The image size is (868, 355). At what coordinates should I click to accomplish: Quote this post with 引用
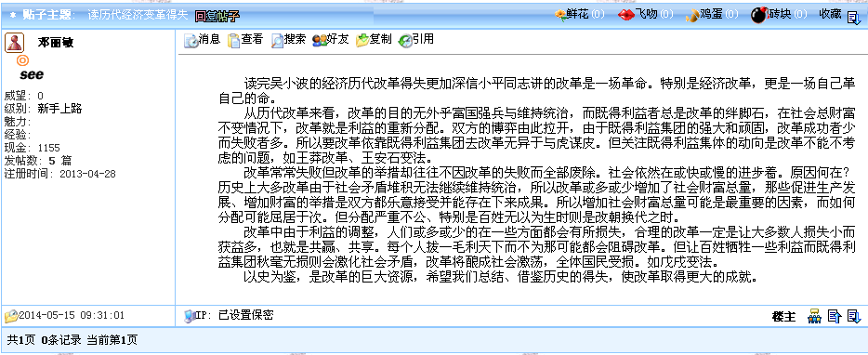405,41
